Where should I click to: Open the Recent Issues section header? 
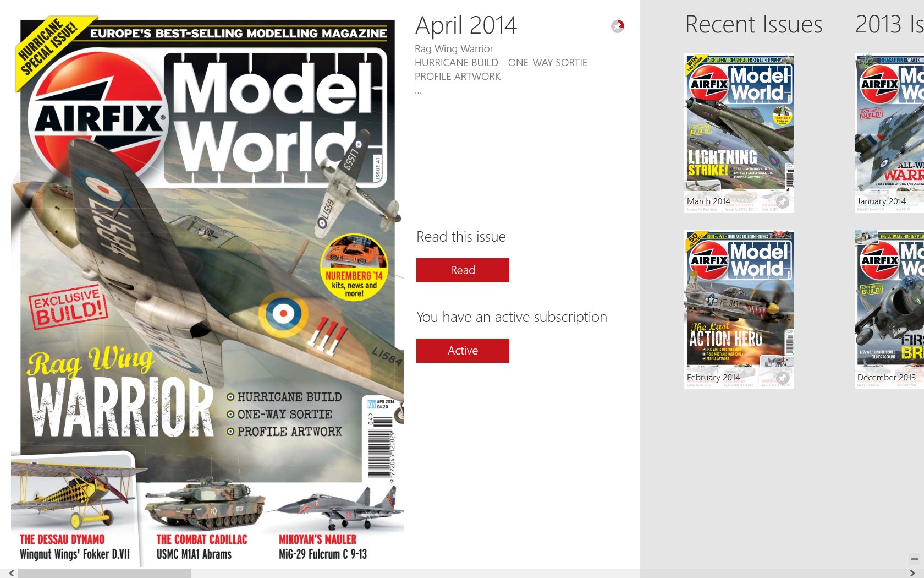tap(754, 24)
